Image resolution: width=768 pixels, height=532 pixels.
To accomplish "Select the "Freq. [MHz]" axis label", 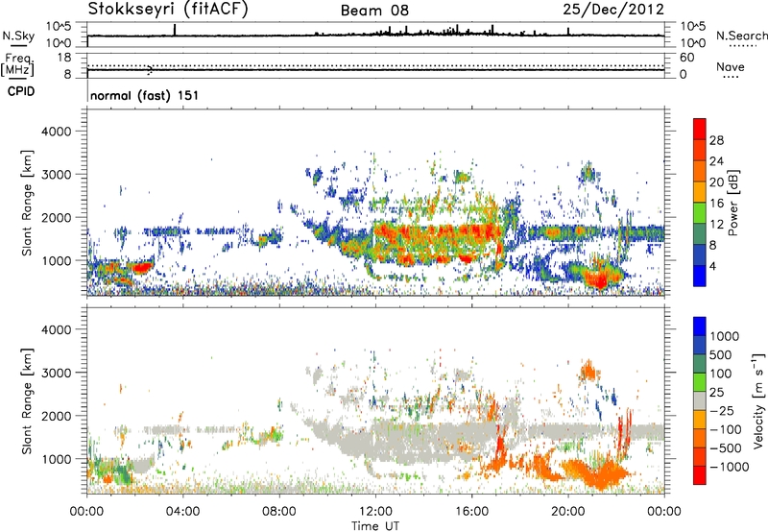I will coord(18,64).
